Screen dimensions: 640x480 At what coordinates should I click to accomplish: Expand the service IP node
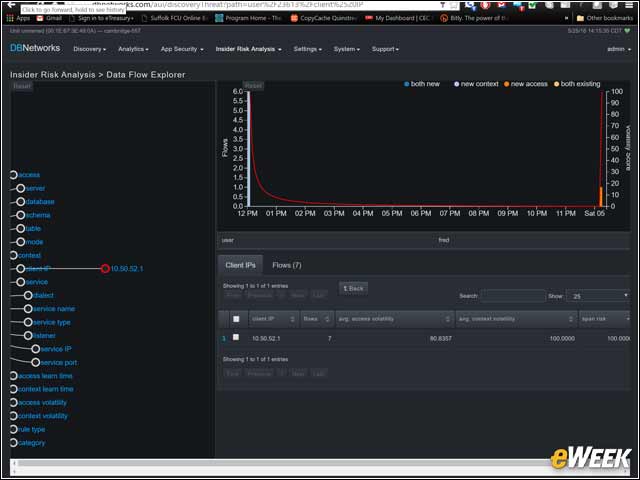(x=36, y=349)
